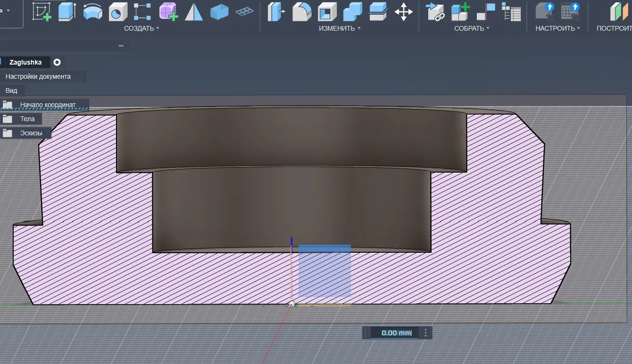
Task: Open the ИЗМЕНИТЬ dropdown menu
Action: [340, 28]
